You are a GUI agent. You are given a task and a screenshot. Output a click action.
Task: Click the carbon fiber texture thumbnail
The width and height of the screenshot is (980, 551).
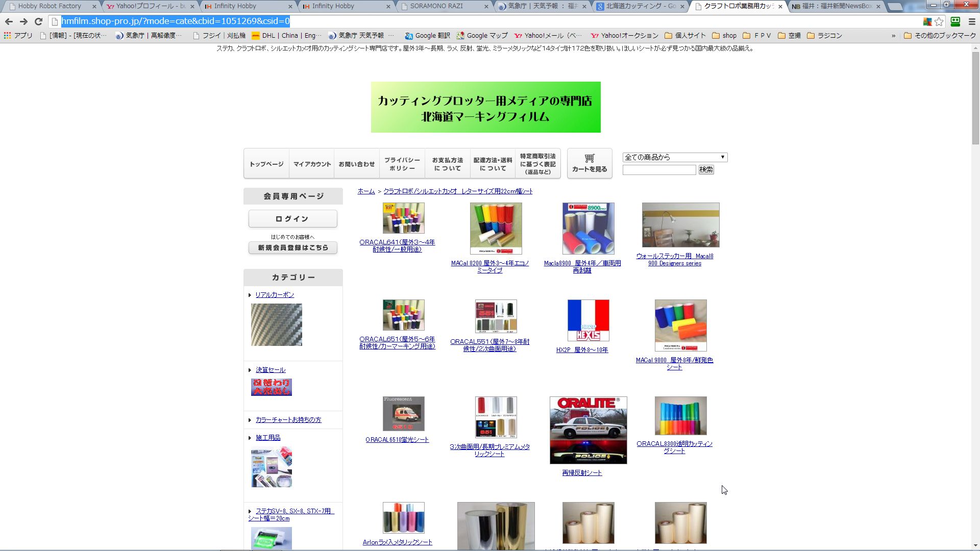click(276, 325)
